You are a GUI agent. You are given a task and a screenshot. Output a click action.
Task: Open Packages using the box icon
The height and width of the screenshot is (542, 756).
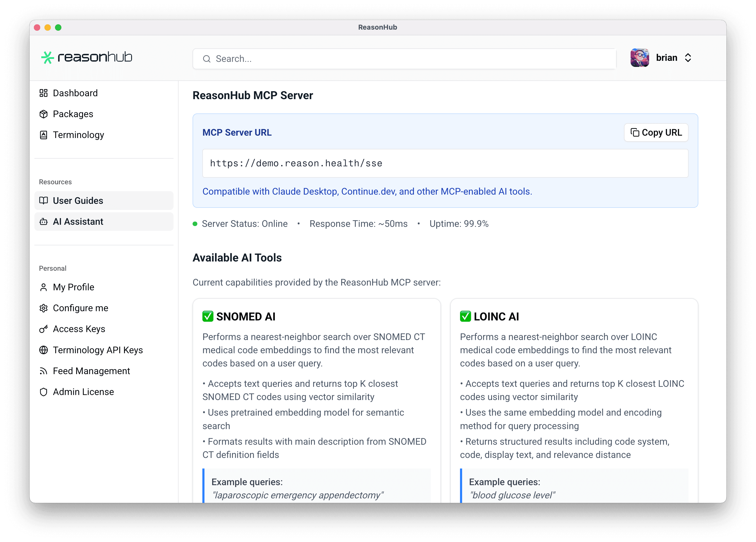pyautogui.click(x=44, y=114)
